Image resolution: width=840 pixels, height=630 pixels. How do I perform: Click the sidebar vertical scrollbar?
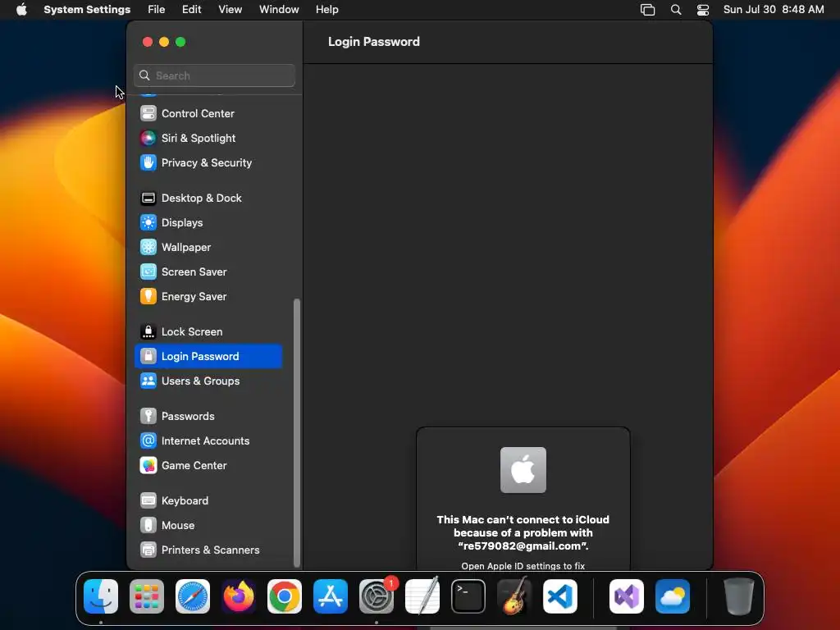coord(297,433)
